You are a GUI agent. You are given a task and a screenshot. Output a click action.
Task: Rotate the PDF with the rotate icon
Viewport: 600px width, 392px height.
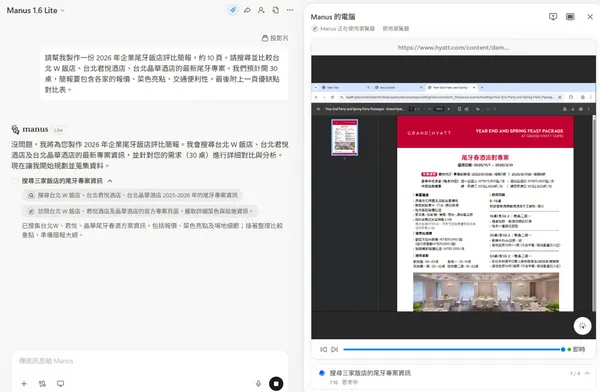click(467, 109)
